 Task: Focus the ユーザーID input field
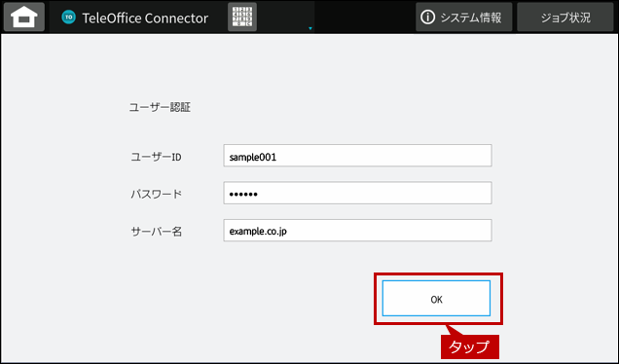(x=357, y=156)
